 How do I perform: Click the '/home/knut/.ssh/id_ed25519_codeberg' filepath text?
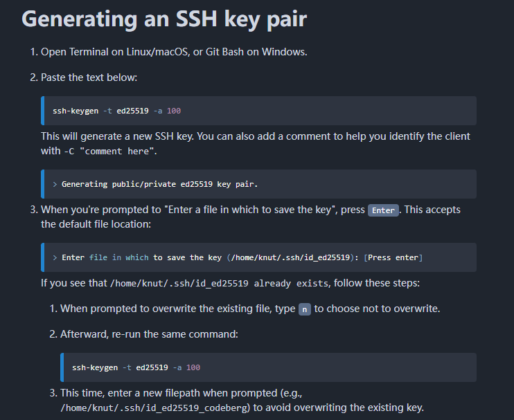click(155, 408)
